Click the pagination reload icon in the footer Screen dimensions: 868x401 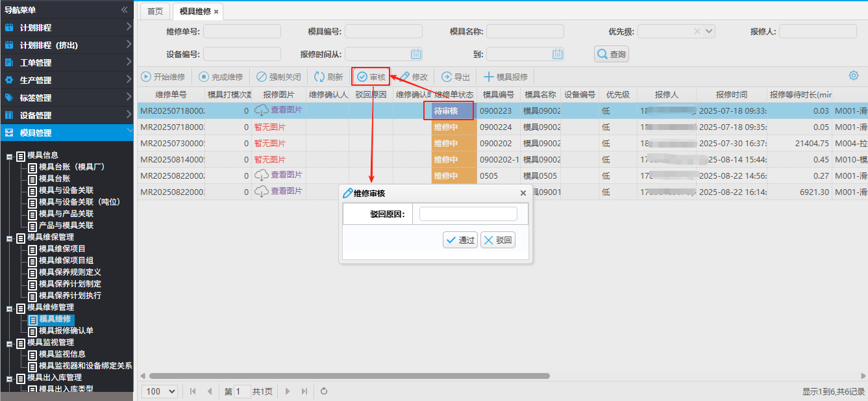coord(323,391)
